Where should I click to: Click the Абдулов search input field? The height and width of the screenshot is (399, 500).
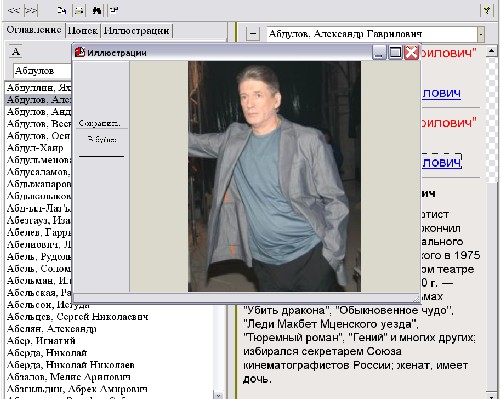tap(43, 71)
